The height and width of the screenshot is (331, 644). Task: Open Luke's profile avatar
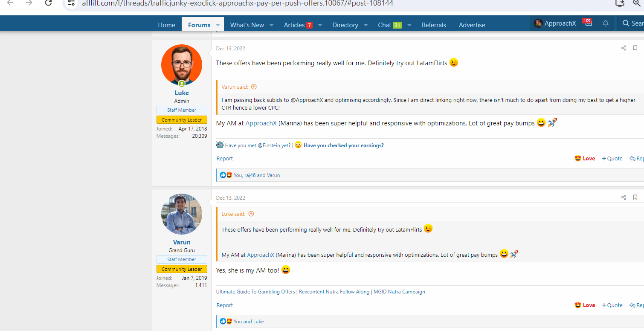point(182,65)
